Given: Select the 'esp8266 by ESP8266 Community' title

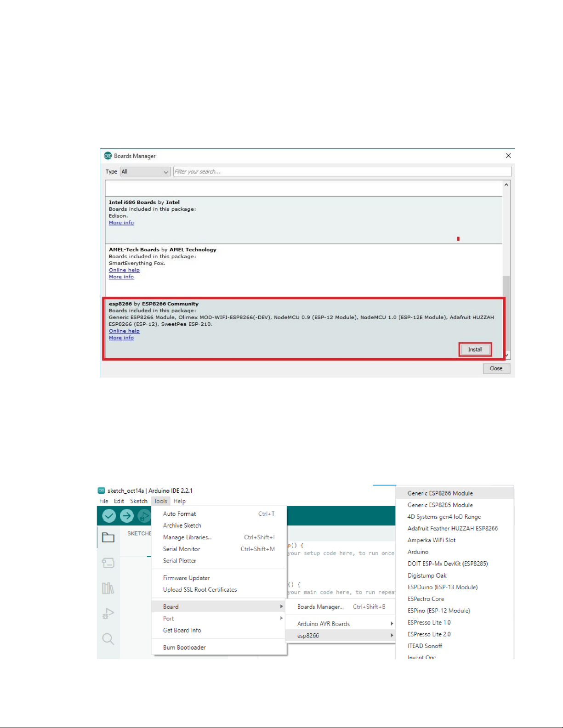Looking at the screenshot, I should pyautogui.click(x=154, y=304).
